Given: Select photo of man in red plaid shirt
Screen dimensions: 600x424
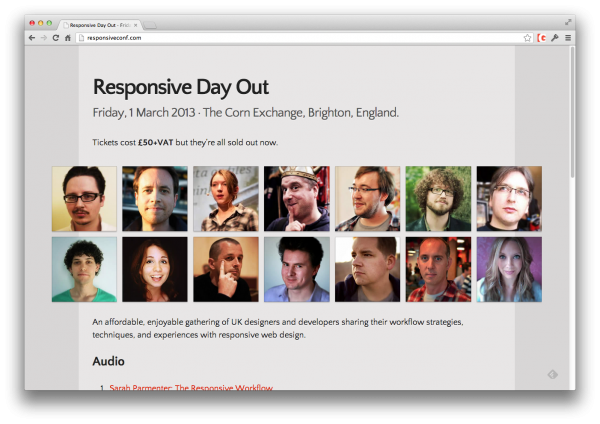Looking at the screenshot, I should [438, 269].
